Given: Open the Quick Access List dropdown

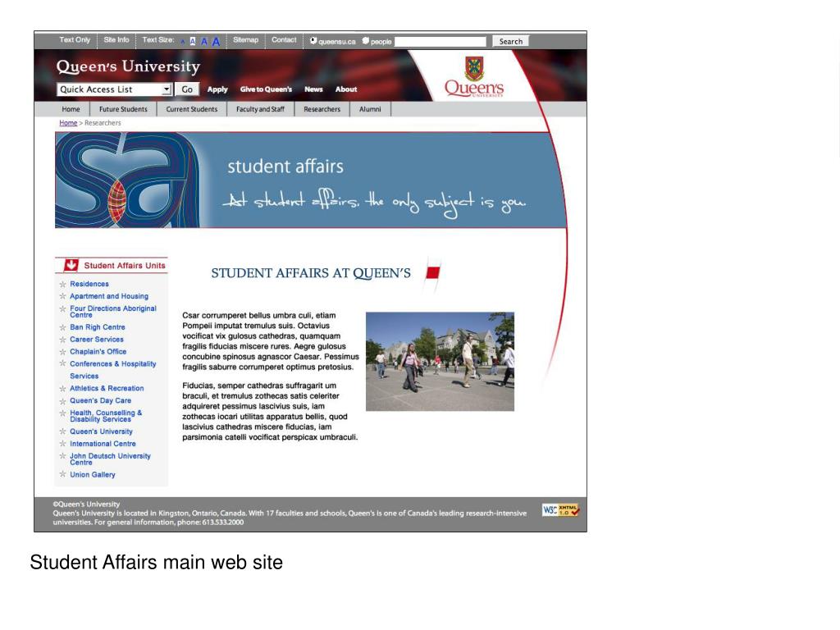Looking at the screenshot, I should point(114,89).
